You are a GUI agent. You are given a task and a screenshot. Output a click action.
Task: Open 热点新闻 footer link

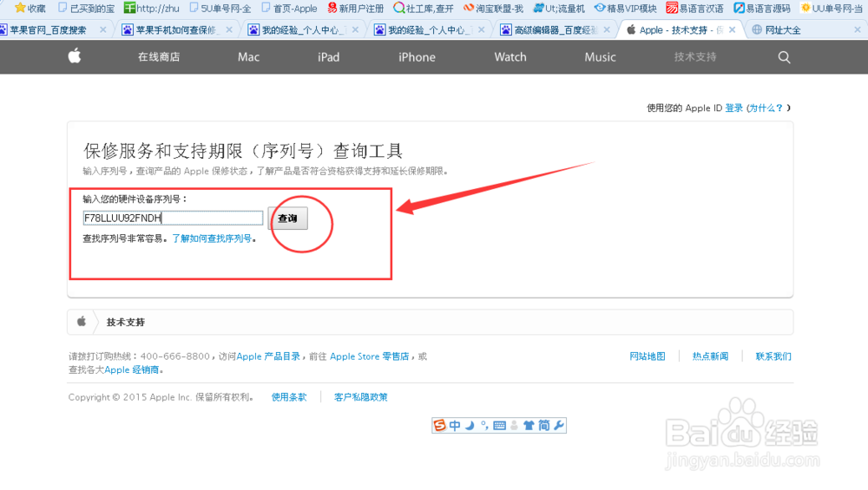tap(710, 356)
